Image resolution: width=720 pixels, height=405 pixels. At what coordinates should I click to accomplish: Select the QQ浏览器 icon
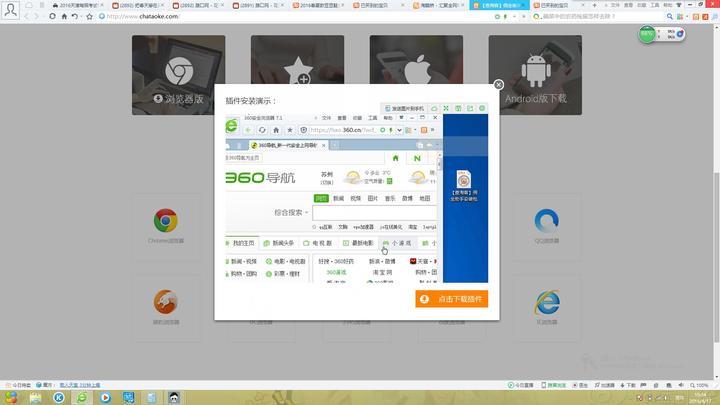(x=546, y=220)
